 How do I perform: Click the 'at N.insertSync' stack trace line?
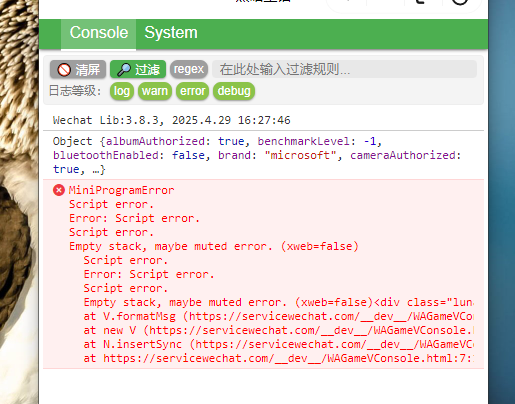tap(278, 344)
